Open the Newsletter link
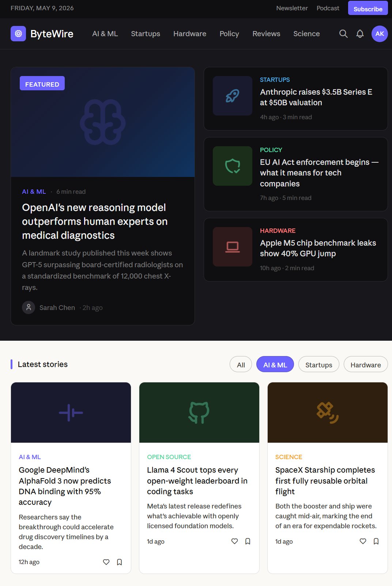Viewport: 392px width, 586px height. 292,8
